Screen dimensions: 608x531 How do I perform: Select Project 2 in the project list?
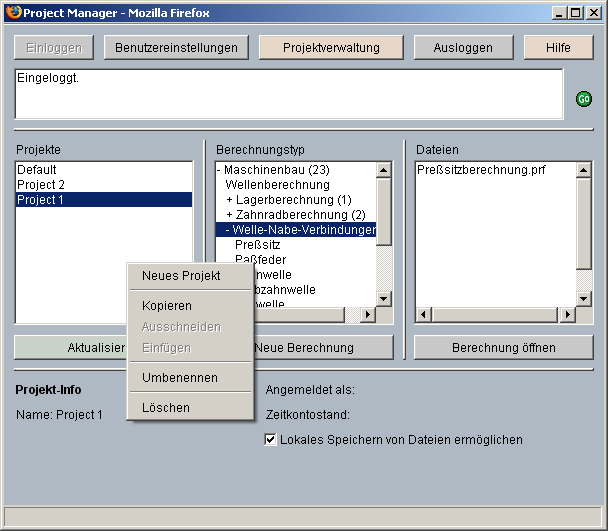(41, 185)
